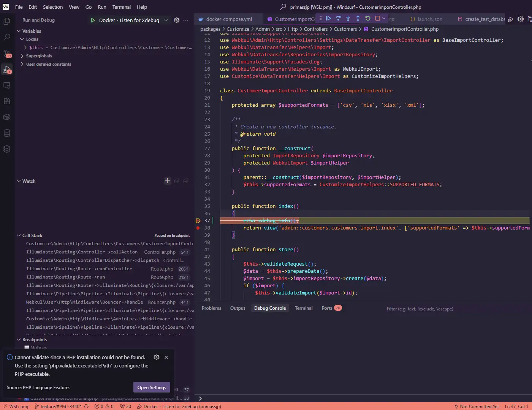Viewport: 532px width, 410px height.
Task: Click the Open Settings button
Action: [152, 387]
